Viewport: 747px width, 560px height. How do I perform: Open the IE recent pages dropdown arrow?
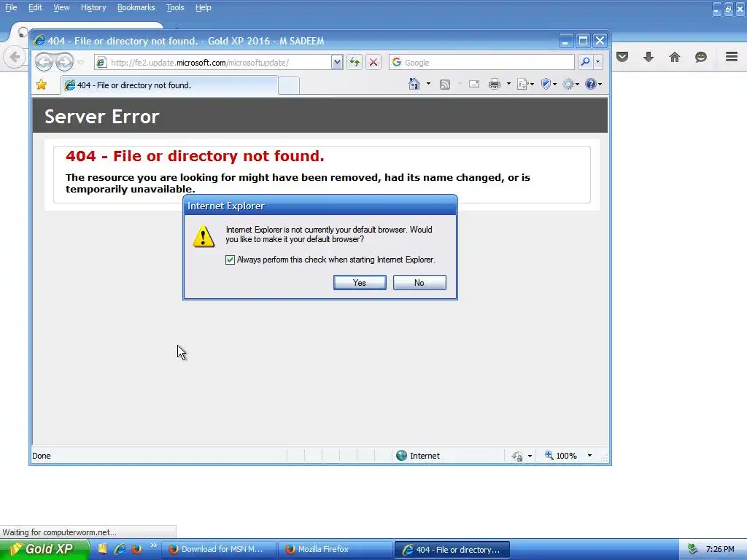[80, 63]
